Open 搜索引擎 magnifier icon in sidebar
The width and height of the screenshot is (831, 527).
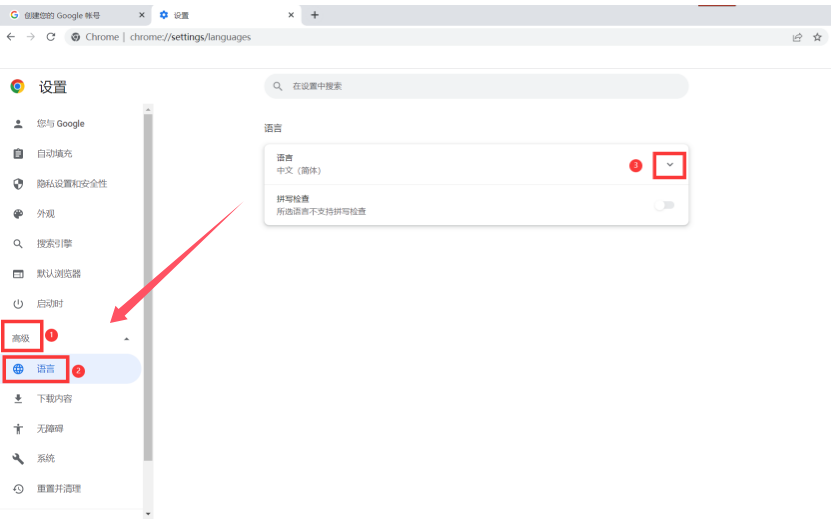point(18,244)
